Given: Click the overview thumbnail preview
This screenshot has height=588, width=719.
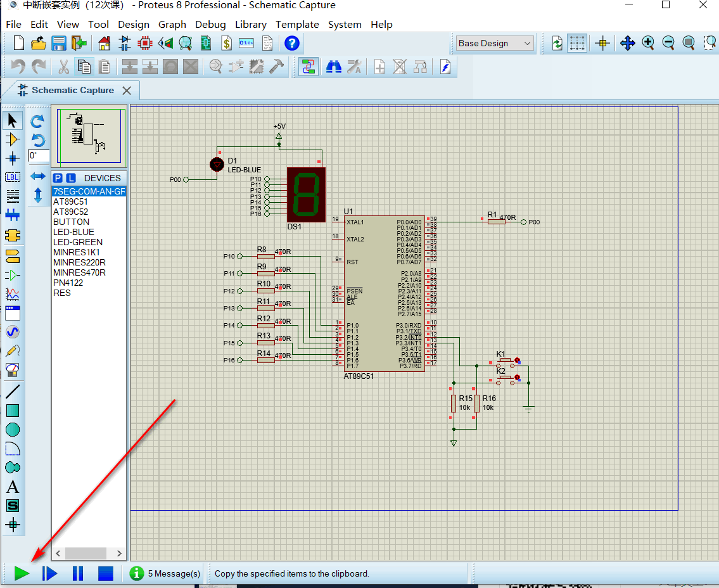Looking at the screenshot, I should (89, 136).
